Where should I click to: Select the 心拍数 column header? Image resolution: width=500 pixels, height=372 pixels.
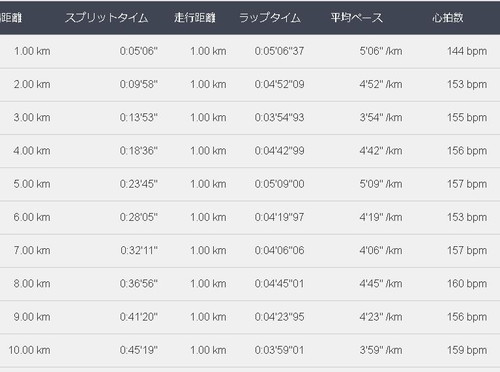[448, 18]
